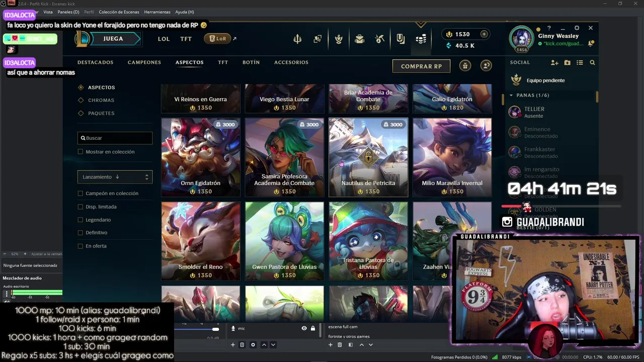
Task: Toggle visibility of the mic source
Action: 304,328
